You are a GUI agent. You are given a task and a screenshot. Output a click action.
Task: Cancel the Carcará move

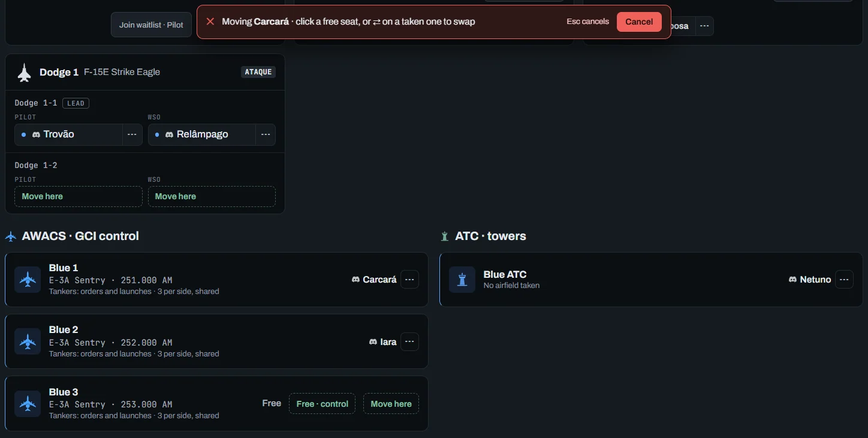pyautogui.click(x=639, y=22)
